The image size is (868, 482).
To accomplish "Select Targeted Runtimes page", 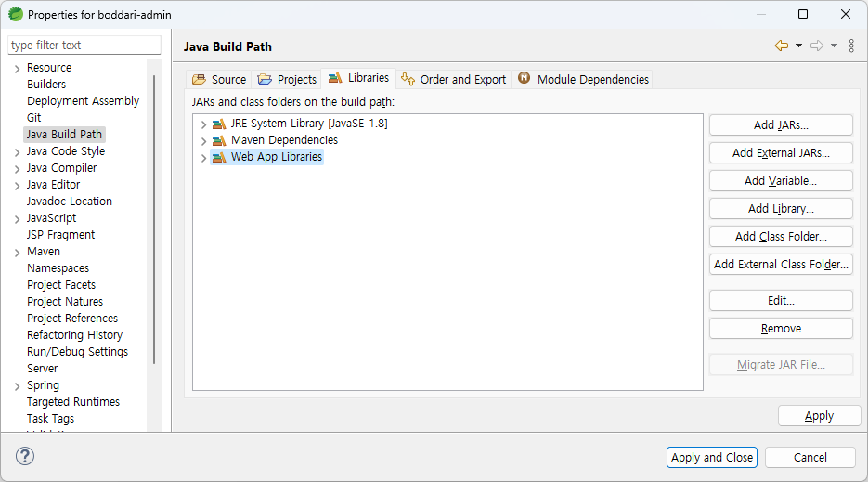I will pyautogui.click(x=73, y=401).
